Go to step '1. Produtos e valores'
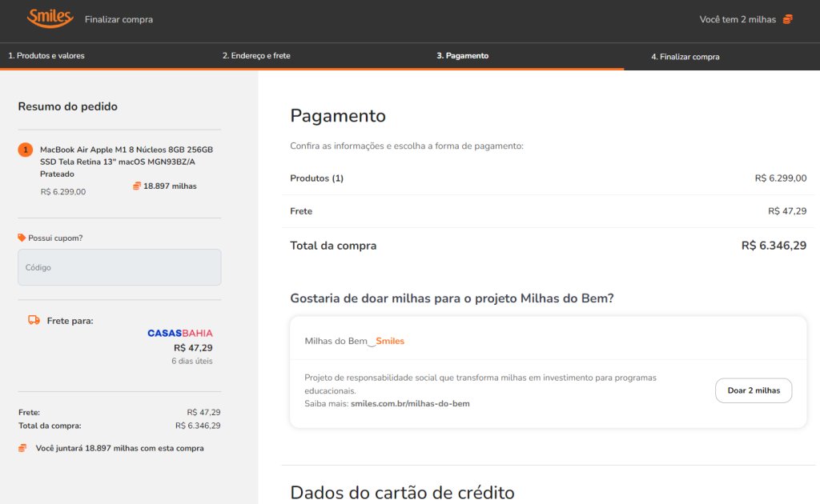The height and width of the screenshot is (504, 820). click(46, 55)
